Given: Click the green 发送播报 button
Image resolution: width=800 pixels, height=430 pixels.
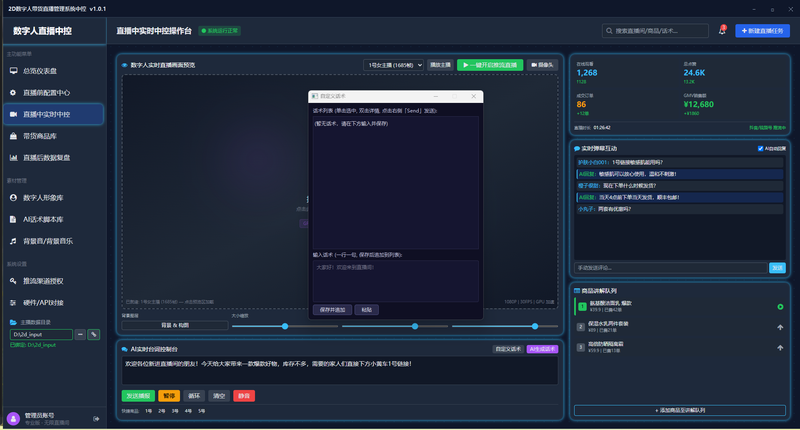Looking at the screenshot, I should (138, 396).
